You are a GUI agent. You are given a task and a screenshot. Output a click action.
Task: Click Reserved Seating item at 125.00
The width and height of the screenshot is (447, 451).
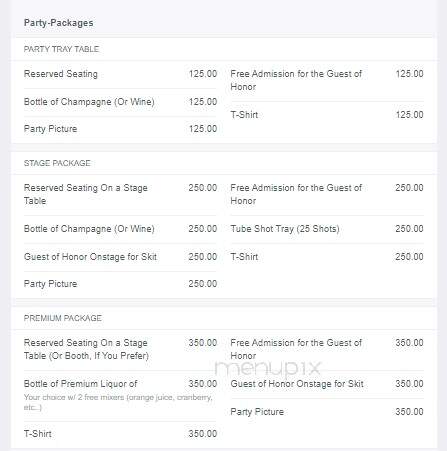pyautogui.click(x=120, y=74)
